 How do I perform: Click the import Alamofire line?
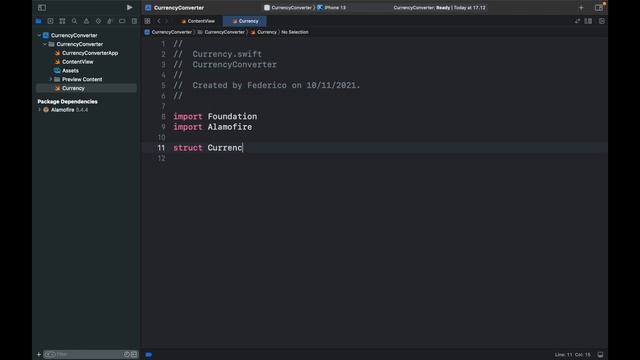tap(213, 127)
